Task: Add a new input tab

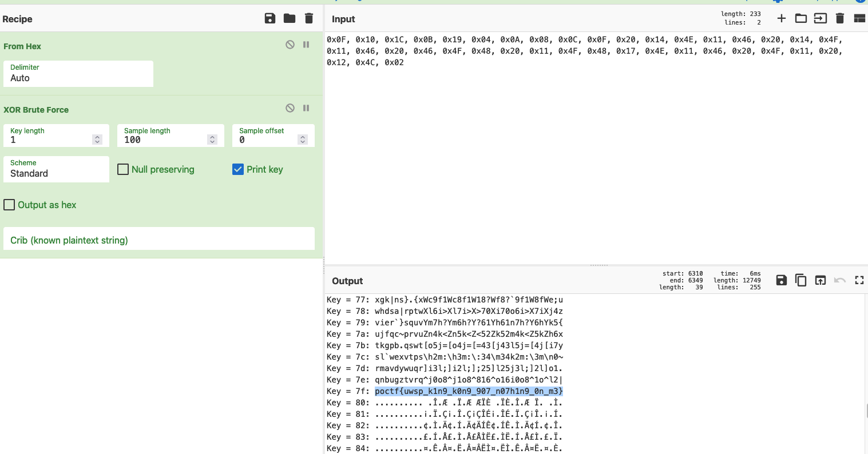Action: pos(781,18)
